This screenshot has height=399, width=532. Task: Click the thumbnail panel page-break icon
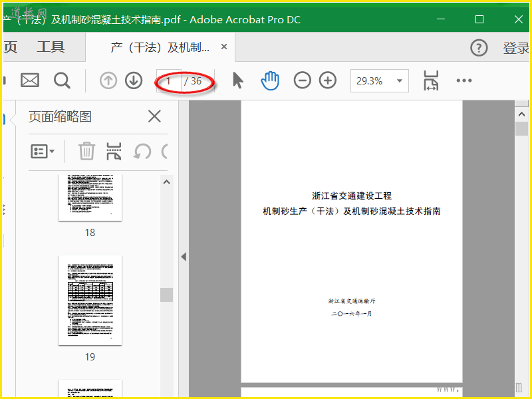coord(114,151)
